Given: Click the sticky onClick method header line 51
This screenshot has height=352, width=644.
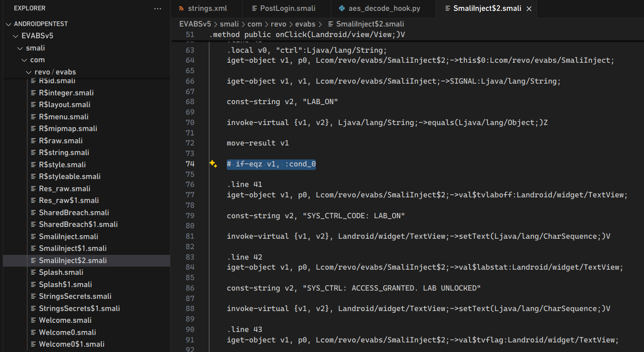Looking at the screenshot, I should point(307,34).
